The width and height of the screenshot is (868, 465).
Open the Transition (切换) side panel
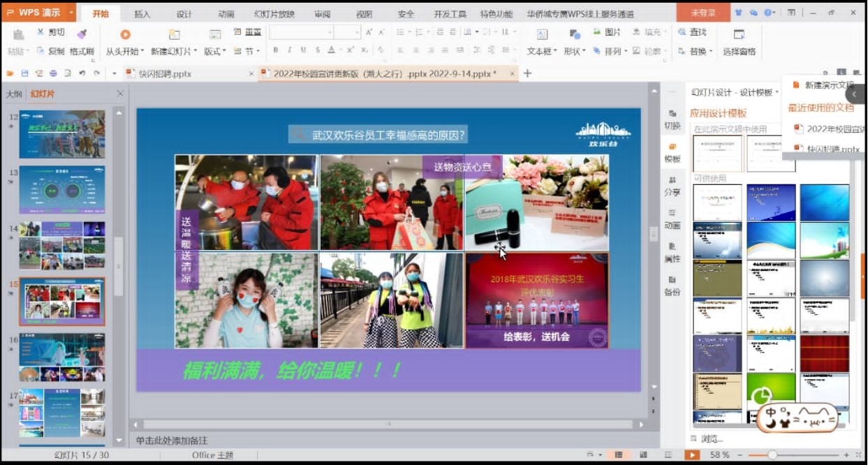point(672,119)
